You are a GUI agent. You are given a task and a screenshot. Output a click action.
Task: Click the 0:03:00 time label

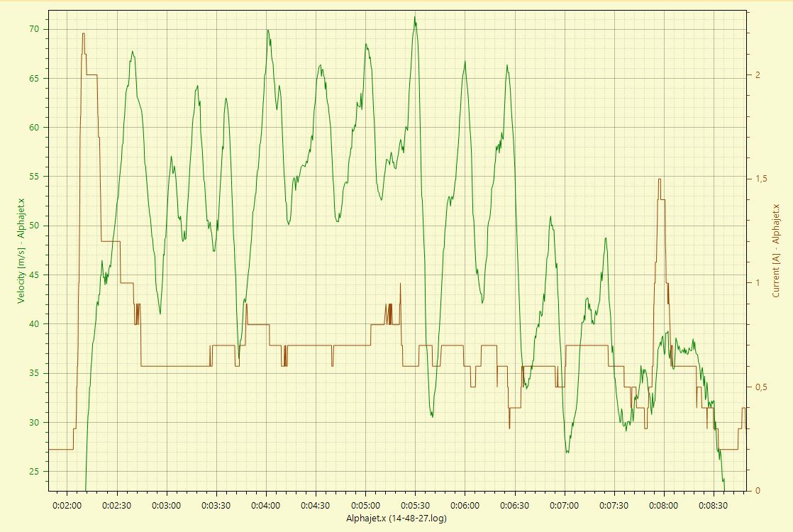(167, 505)
